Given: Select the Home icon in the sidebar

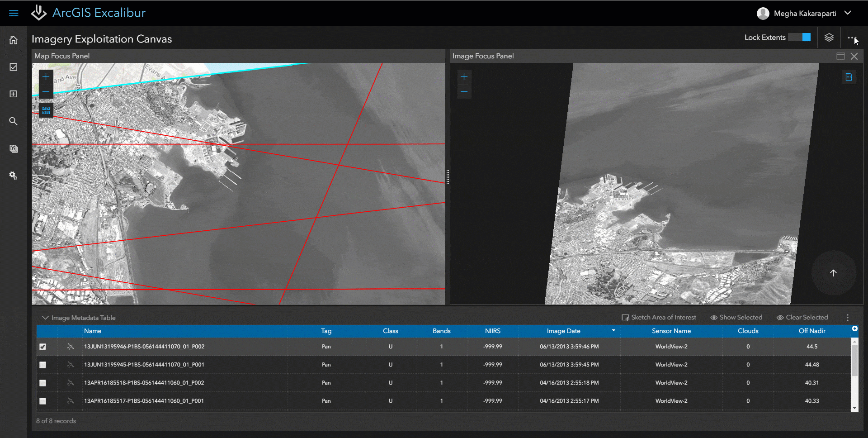Looking at the screenshot, I should [x=14, y=40].
